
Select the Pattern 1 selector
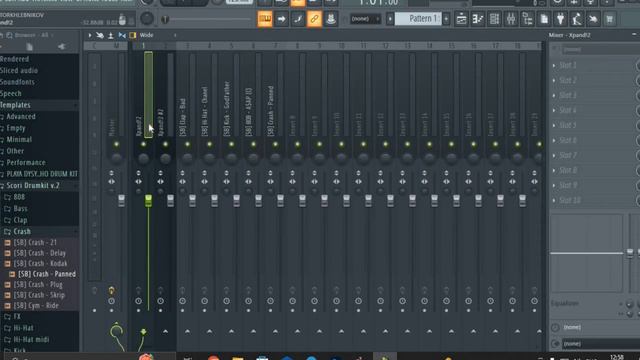(418, 19)
